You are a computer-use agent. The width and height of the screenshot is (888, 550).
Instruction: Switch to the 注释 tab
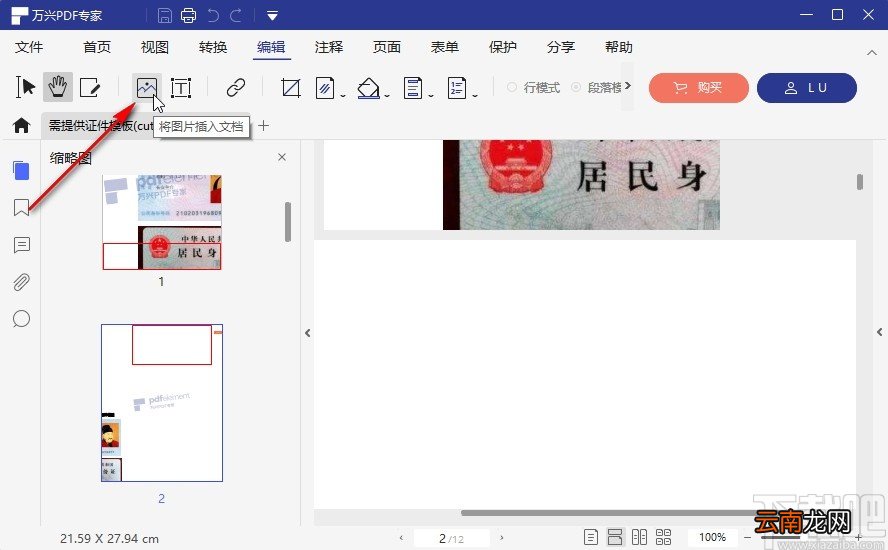point(329,47)
